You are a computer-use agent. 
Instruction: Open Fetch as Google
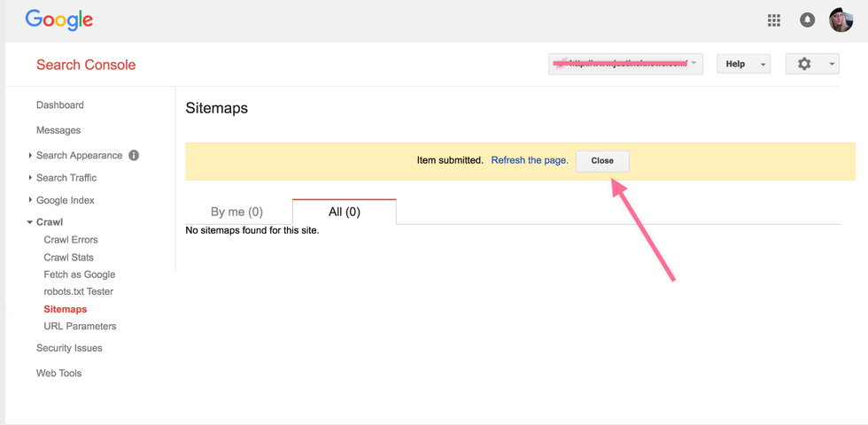click(x=79, y=274)
